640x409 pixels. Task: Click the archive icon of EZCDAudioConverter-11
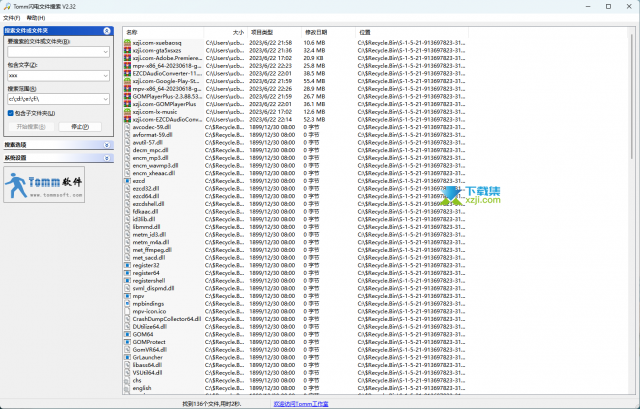127,73
